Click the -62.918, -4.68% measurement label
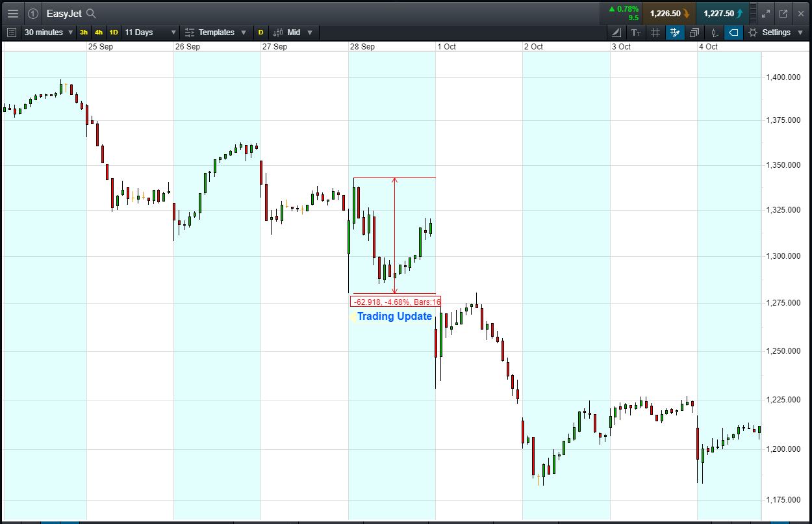812x524 pixels. click(x=396, y=302)
